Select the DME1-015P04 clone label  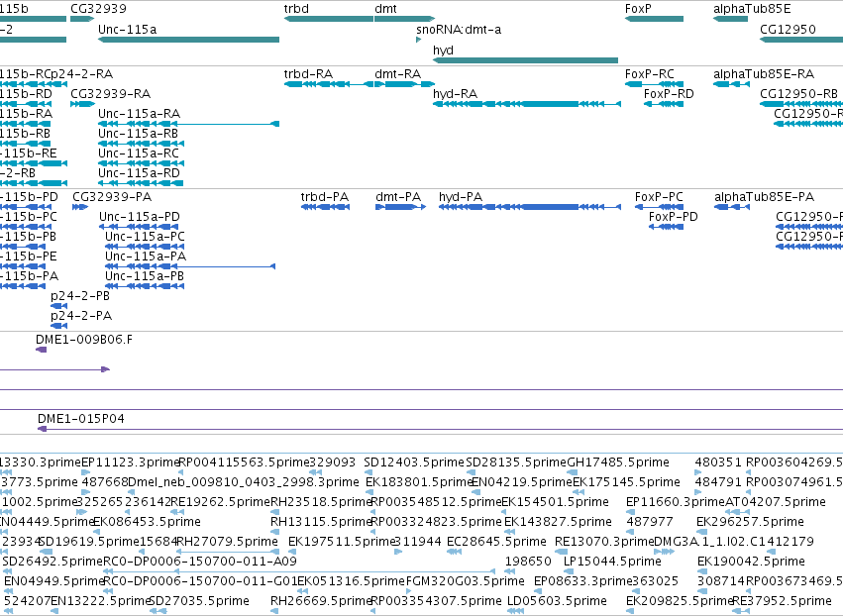click(x=80, y=419)
